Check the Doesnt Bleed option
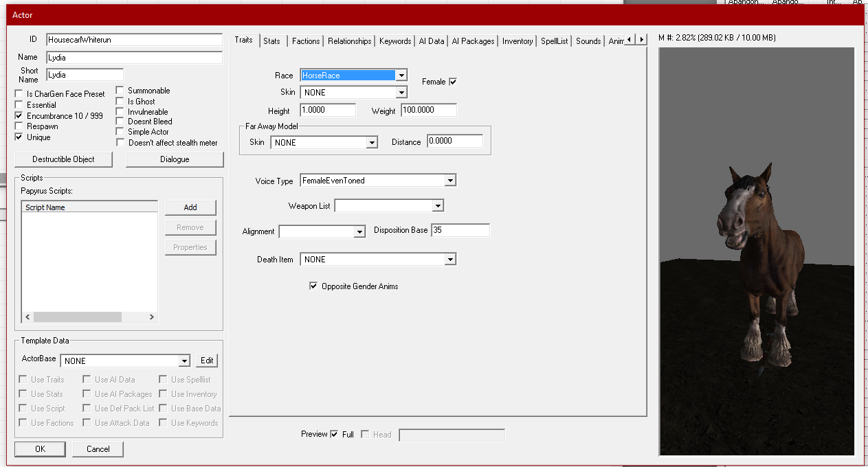This screenshot has width=868, height=467. click(x=120, y=122)
